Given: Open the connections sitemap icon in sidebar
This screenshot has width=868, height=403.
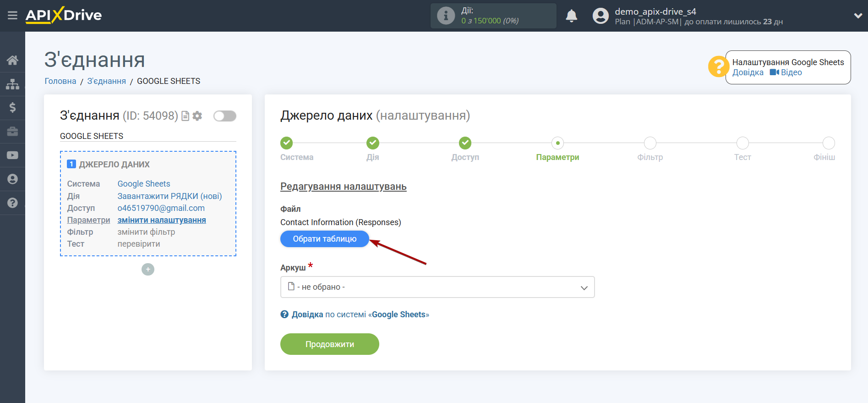Looking at the screenshot, I should (x=12, y=84).
